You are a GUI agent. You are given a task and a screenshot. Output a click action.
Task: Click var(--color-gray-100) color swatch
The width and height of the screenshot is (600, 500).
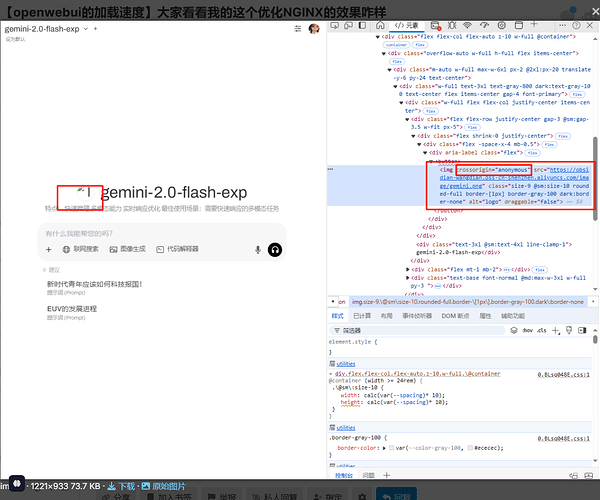point(391,448)
